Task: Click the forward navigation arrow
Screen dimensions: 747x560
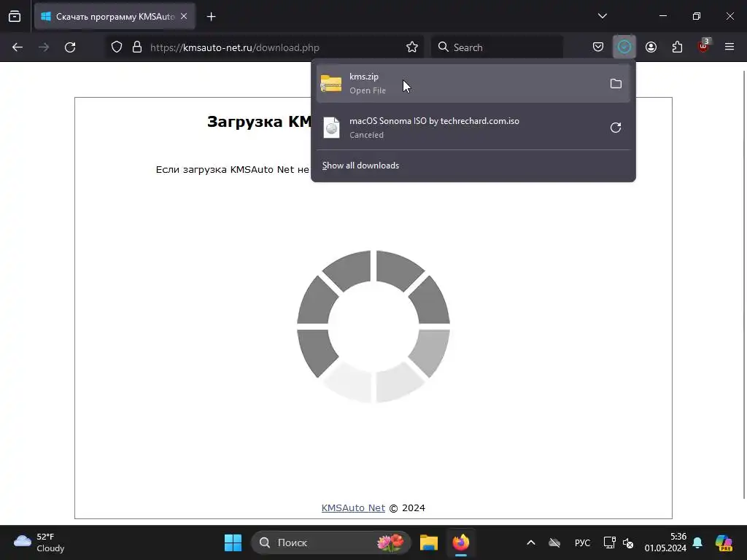Action: 44,47
